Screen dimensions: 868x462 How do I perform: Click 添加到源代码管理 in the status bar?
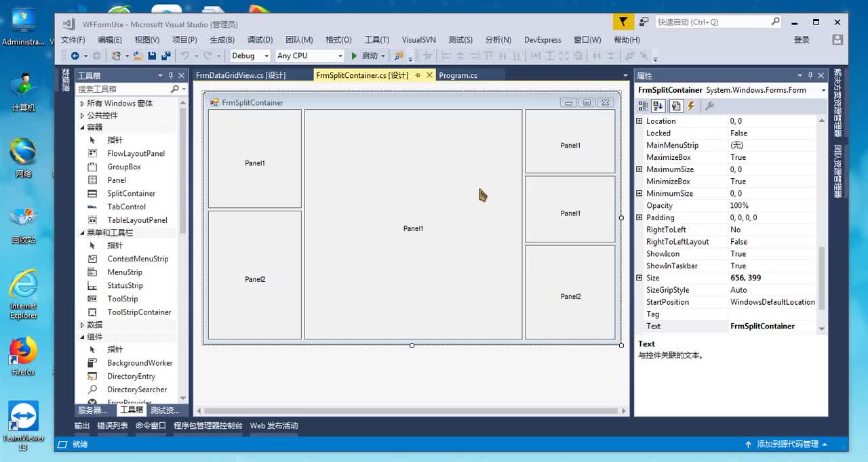[787, 444]
